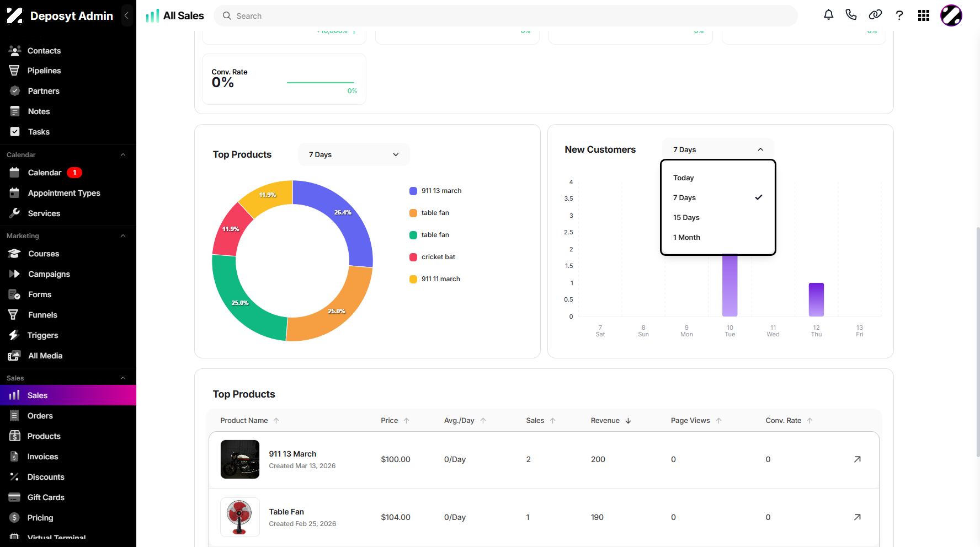Sort table by Page Views arrow

tap(719, 421)
